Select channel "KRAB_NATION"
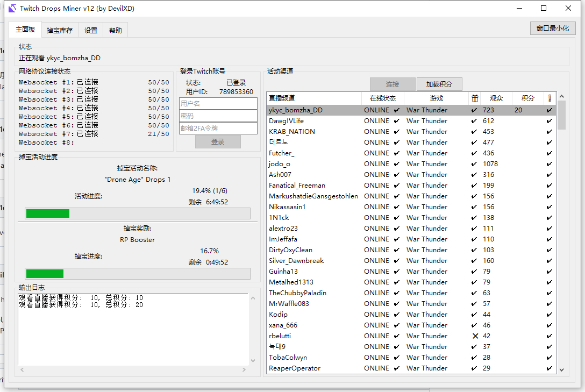Image resolution: width=585 pixels, height=392 pixels. pos(411,132)
